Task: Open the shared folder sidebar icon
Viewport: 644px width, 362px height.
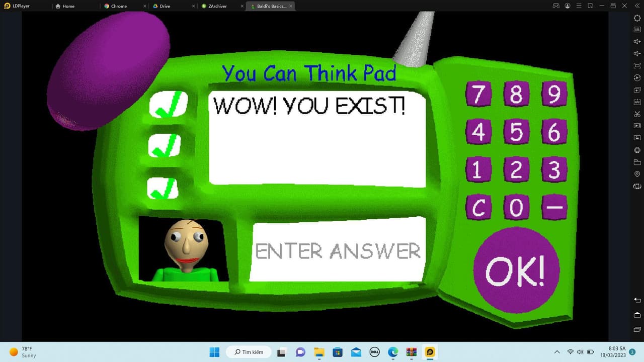Action: tap(637, 162)
